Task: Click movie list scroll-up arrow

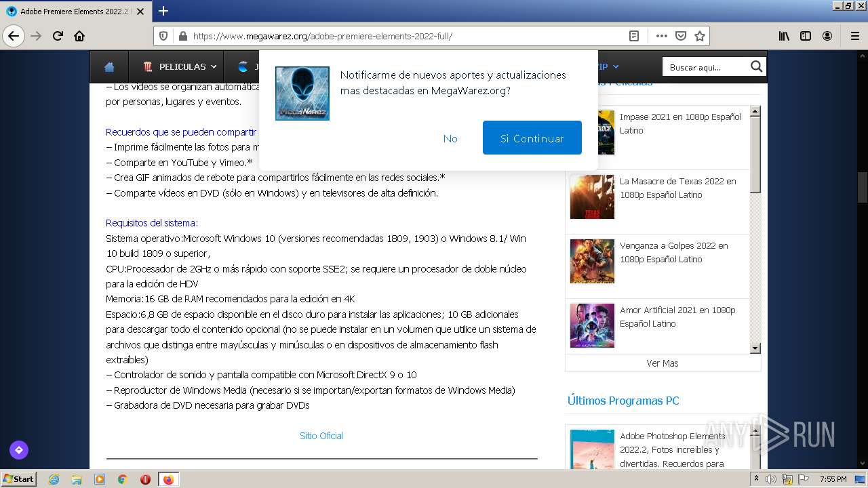Action: point(755,111)
